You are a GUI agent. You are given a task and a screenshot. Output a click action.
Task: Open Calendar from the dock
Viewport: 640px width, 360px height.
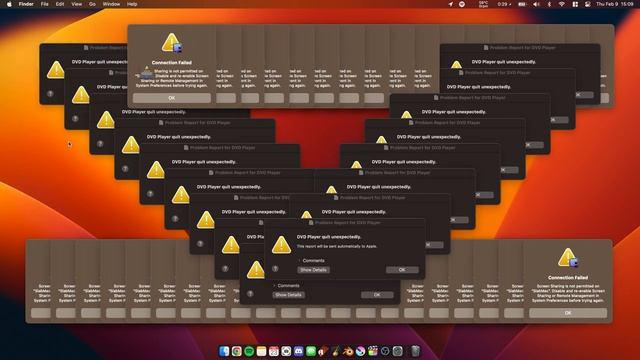click(x=273, y=351)
